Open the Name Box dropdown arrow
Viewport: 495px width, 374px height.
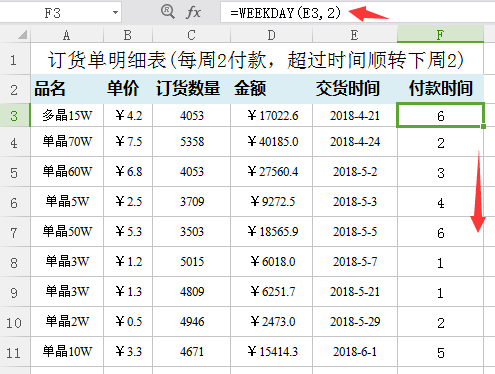(115, 13)
